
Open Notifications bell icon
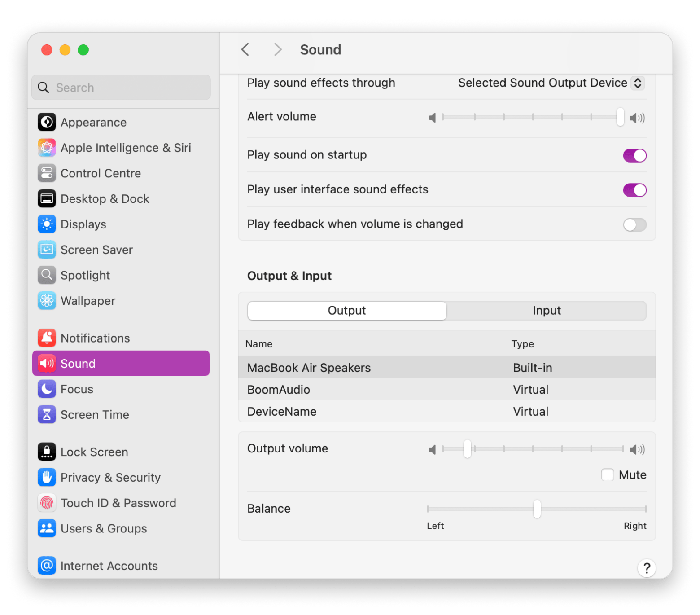(47, 338)
